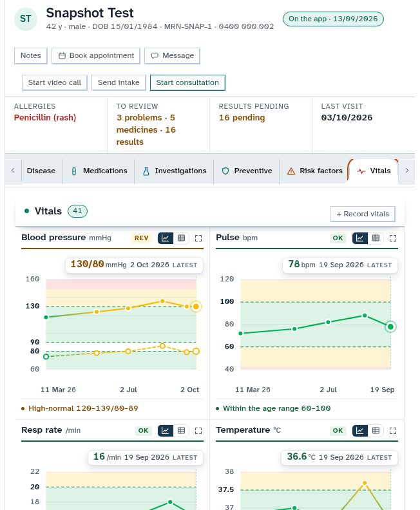Click the Snapshot Test patient name
Screen dimensions: 420x510
pyautogui.click(x=90, y=13)
